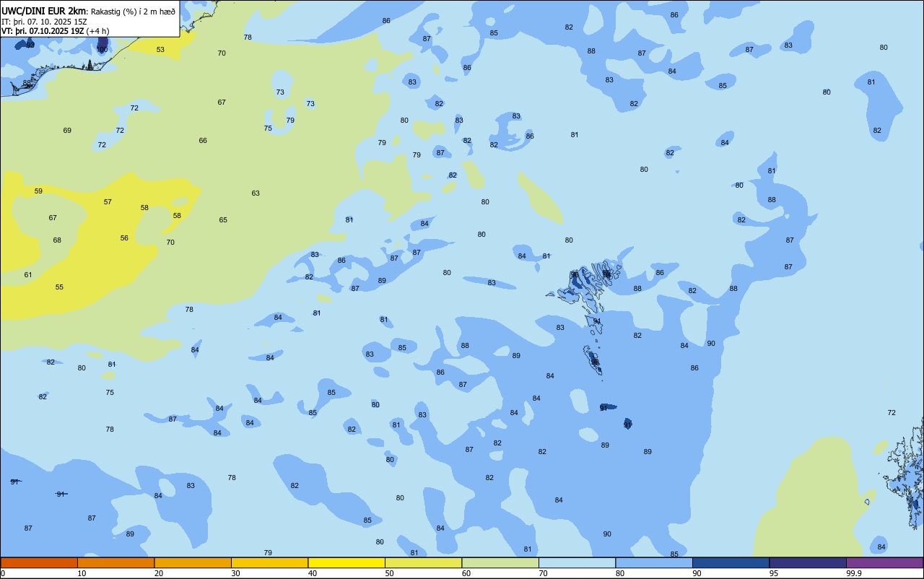Click the humidity value '66' on the map
Screen dimensions: 924x579
pyautogui.click(x=203, y=141)
